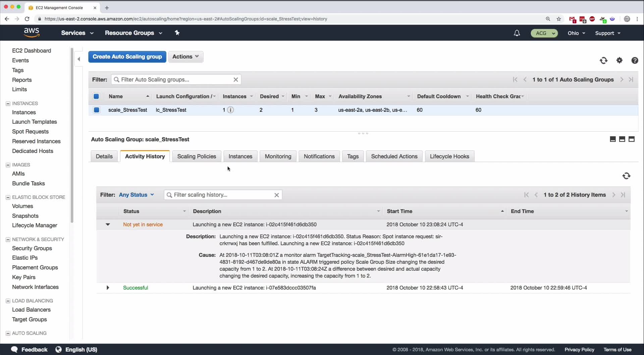The height and width of the screenshot is (355, 644).
Task: Clear the Auto Scaling groups filter
Action: (x=236, y=80)
